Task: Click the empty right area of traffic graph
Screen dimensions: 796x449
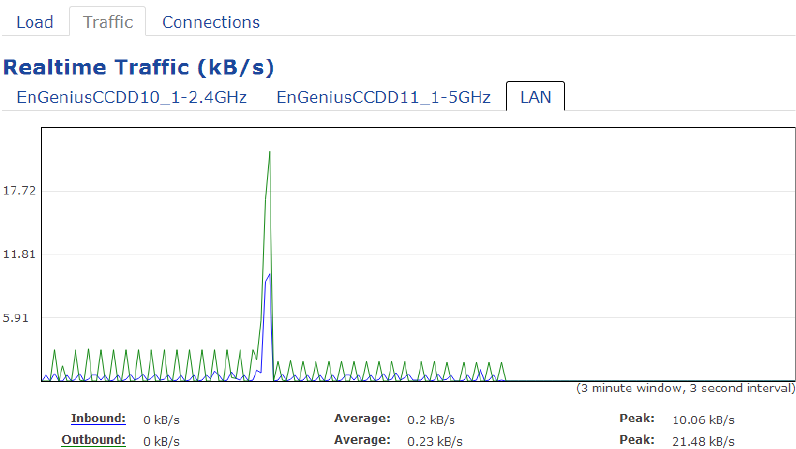Action: coord(650,254)
